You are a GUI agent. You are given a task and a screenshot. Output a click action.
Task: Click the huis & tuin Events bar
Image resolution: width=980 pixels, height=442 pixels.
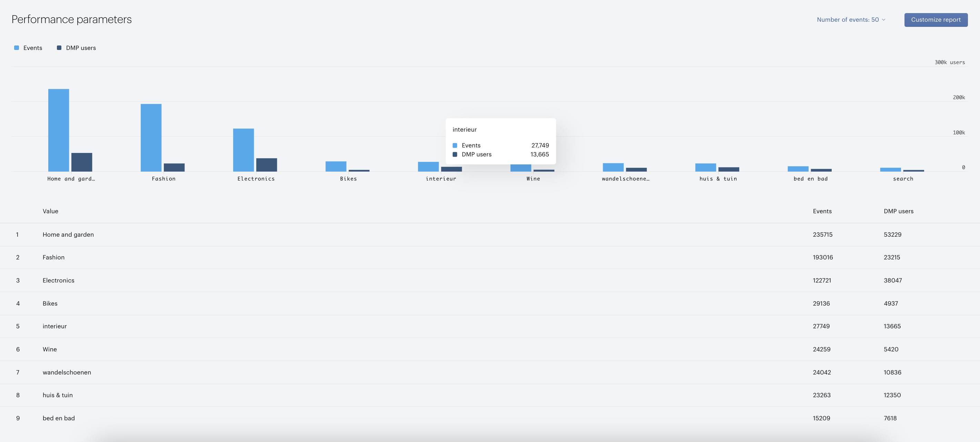click(x=706, y=168)
